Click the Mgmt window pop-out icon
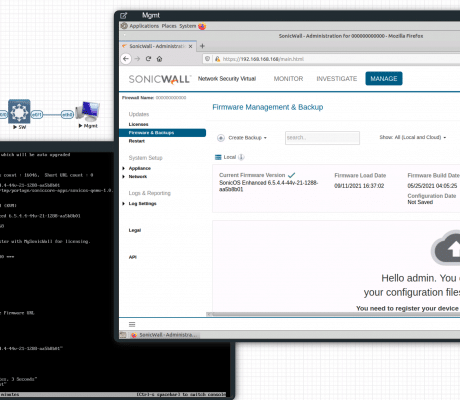This screenshot has height=400, width=460. click(x=124, y=15)
